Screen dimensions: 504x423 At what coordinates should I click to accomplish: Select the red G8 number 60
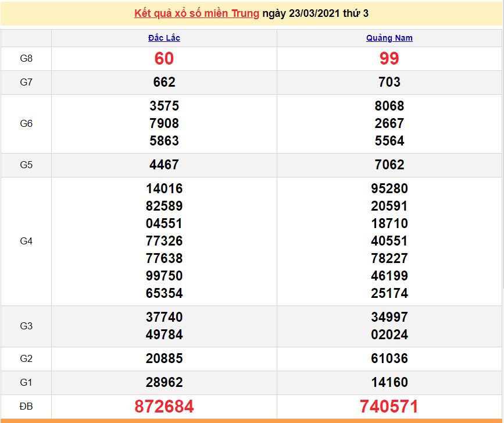[164, 59]
